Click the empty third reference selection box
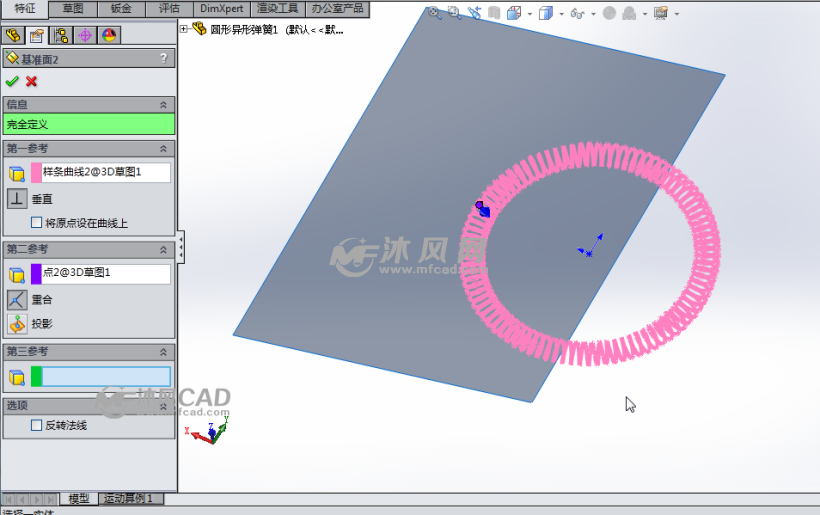The height and width of the screenshot is (515, 820). pyautogui.click(x=106, y=376)
